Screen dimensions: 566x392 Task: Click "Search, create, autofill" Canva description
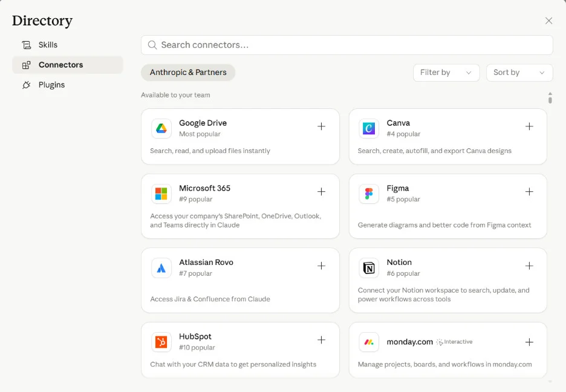[435, 151]
